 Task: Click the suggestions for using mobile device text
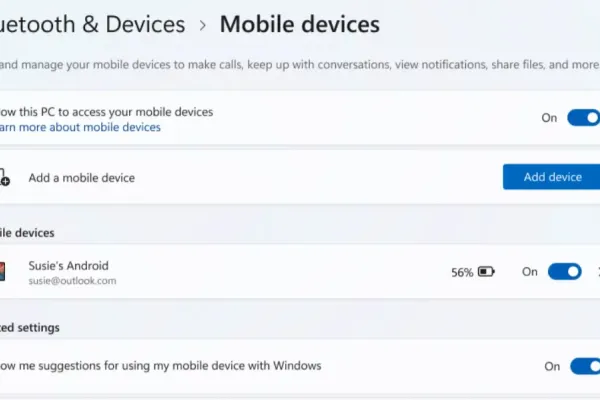160,366
